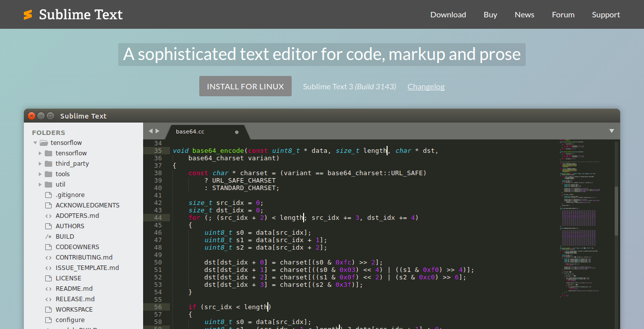Click the markup file icon beside README.md
The height and width of the screenshot is (329, 644).
point(48,289)
